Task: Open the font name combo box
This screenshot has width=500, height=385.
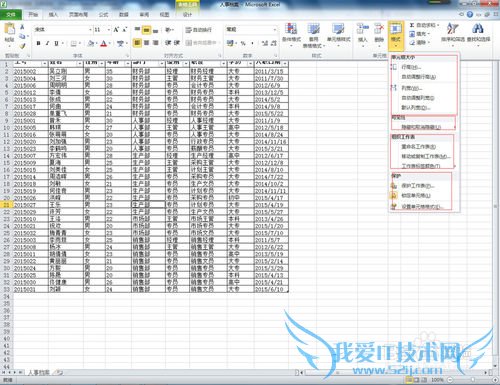Action: point(63,30)
